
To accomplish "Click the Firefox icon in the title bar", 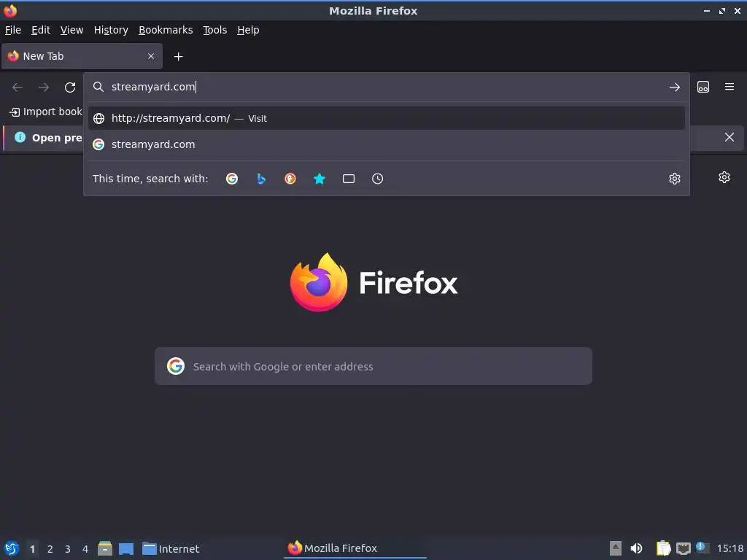I will pos(10,10).
